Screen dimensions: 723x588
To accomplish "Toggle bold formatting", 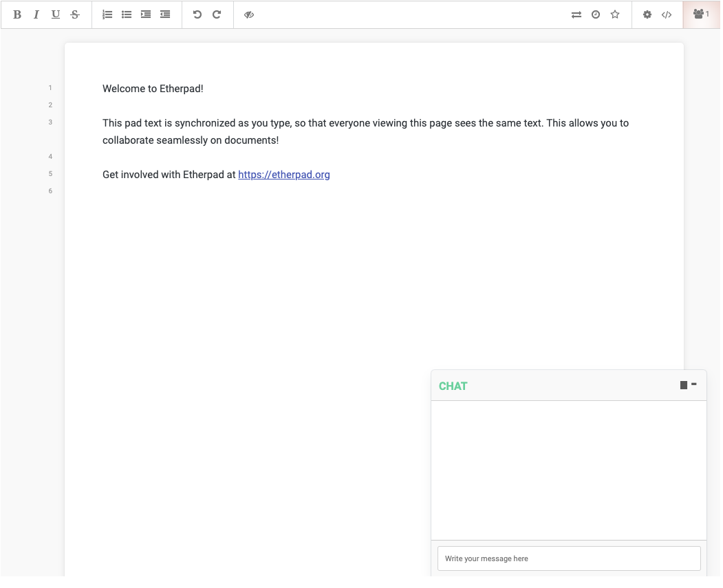I will 17,14.
